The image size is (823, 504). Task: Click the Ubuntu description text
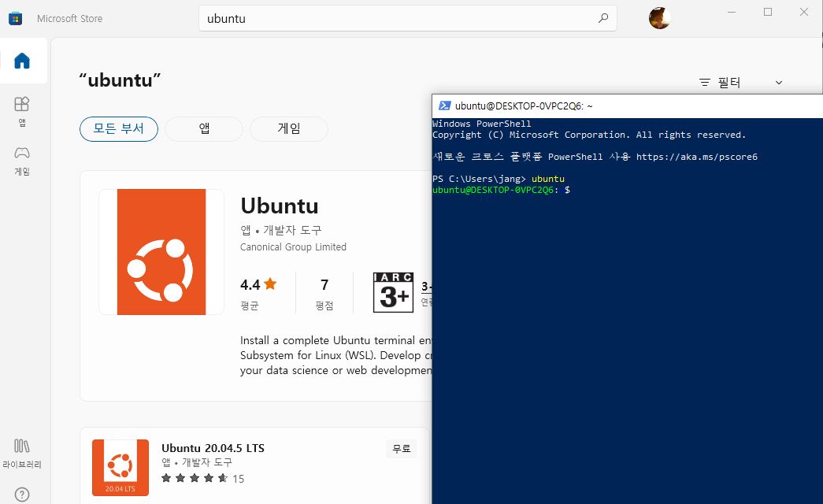[336, 355]
